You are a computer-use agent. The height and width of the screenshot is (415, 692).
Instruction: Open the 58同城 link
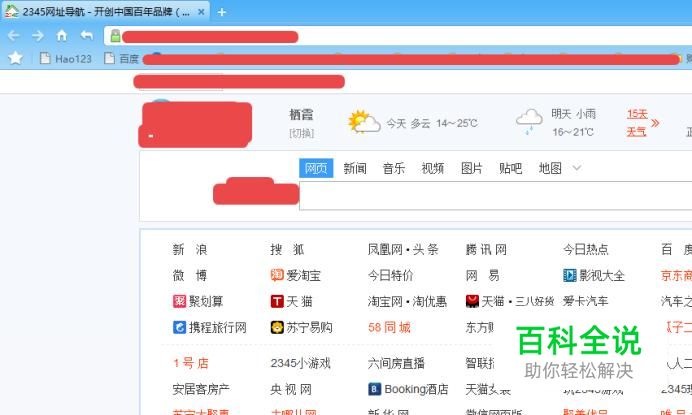389,328
